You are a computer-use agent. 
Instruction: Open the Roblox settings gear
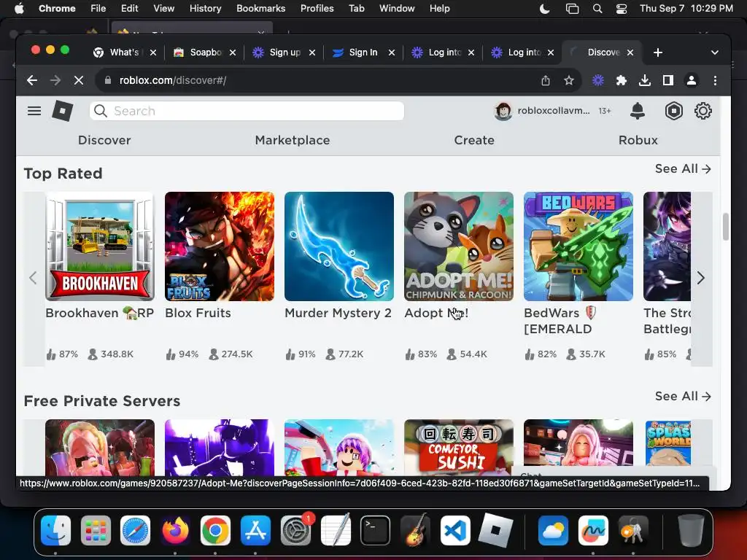coord(703,111)
